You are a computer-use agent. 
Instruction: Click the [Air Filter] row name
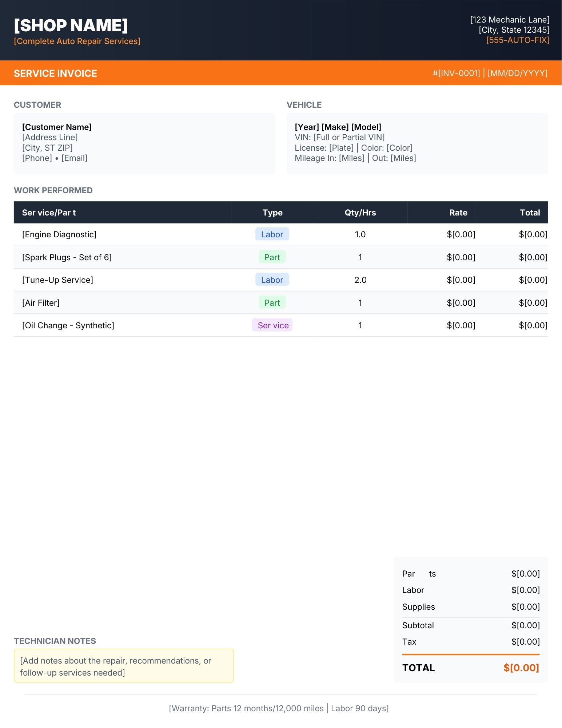pyautogui.click(x=41, y=303)
